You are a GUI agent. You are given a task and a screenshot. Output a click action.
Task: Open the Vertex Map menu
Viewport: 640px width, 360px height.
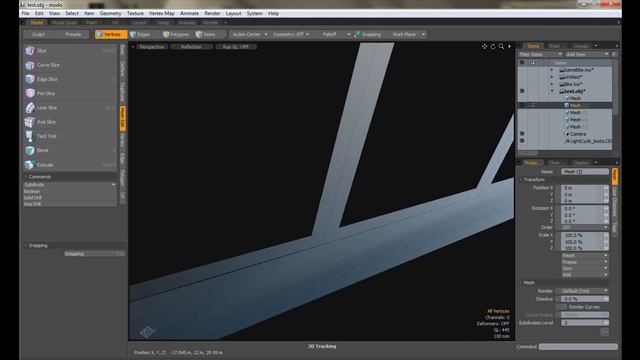click(161, 13)
